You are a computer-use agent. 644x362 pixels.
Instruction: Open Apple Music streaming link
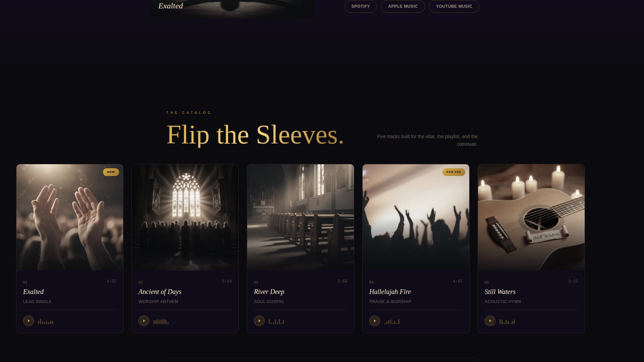[402, 6]
